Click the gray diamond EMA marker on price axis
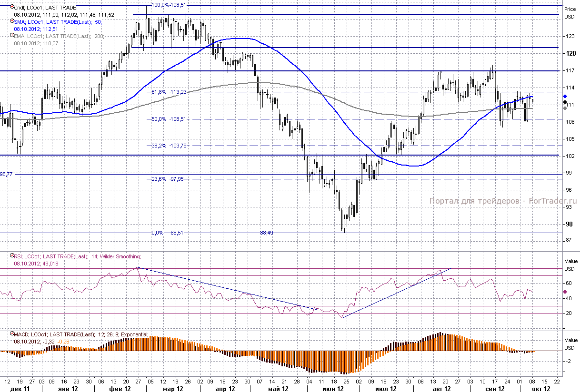Viewport: 580px width, 392px height. pos(565,108)
